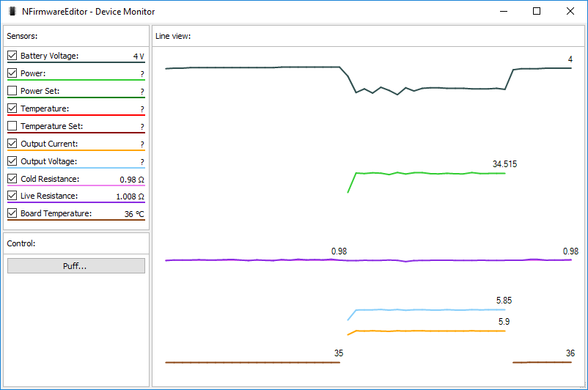Click the 5.9 output current graph label
Image resolution: width=588 pixels, height=390 pixels.
(x=504, y=322)
